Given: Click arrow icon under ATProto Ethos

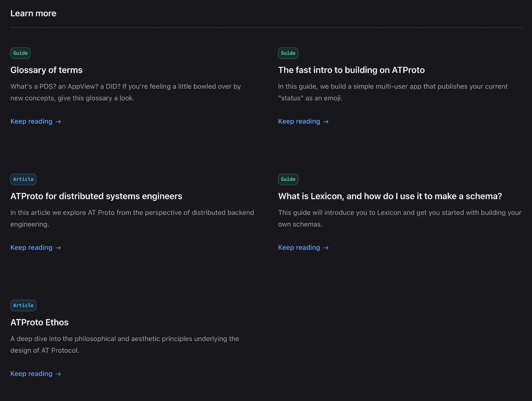Looking at the screenshot, I should [58, 374].
